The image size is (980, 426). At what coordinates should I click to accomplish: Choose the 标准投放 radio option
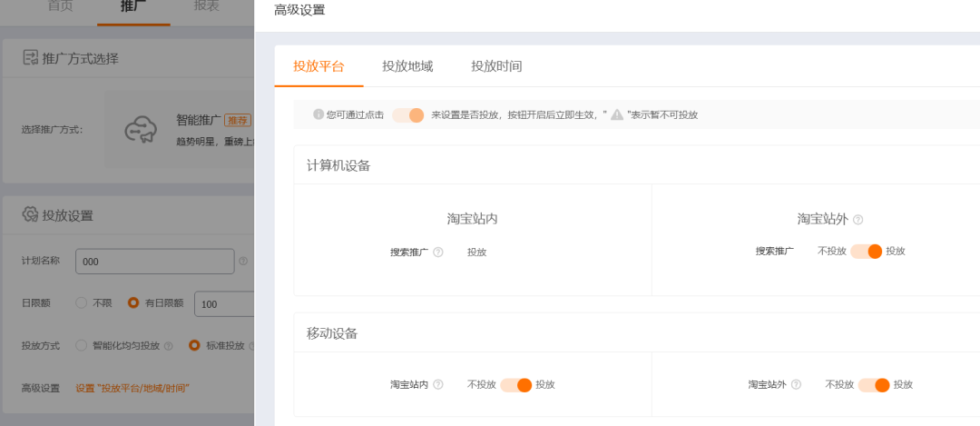click(194, 346)
